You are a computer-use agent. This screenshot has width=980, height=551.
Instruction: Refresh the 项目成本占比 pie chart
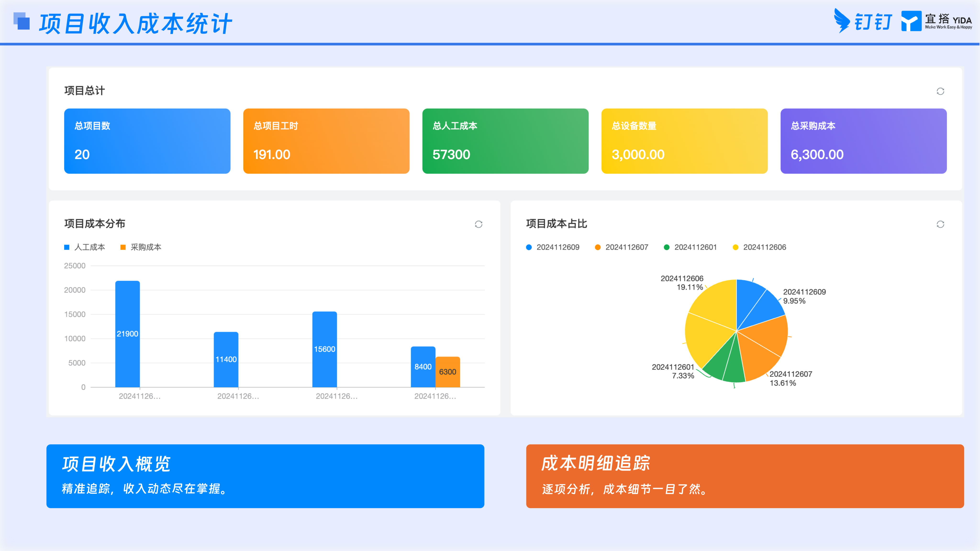pos(940,224)
